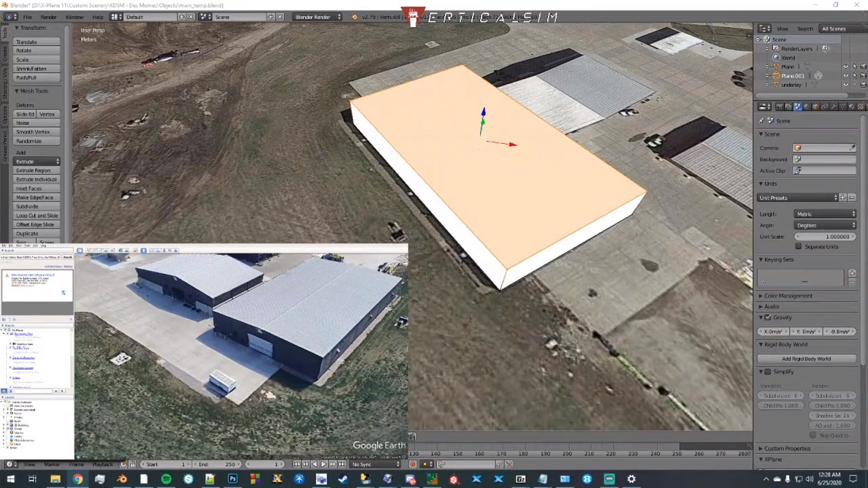
Task: Open the Unit Presets dropdown
Action: 797,198
